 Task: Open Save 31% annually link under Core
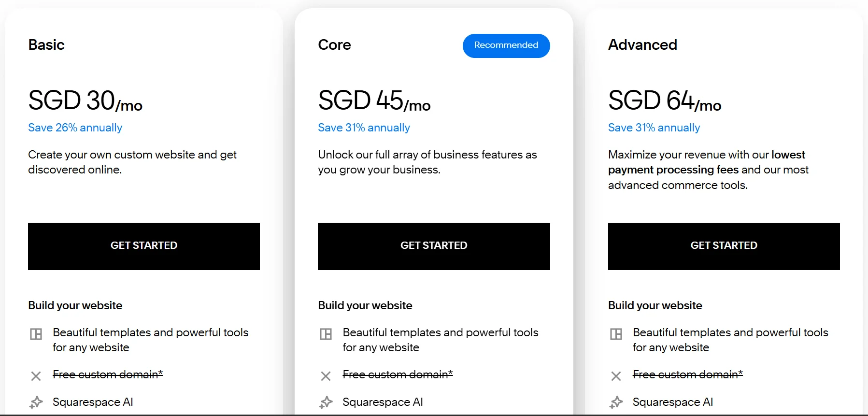pyautogui.click(x=364, y=128)
